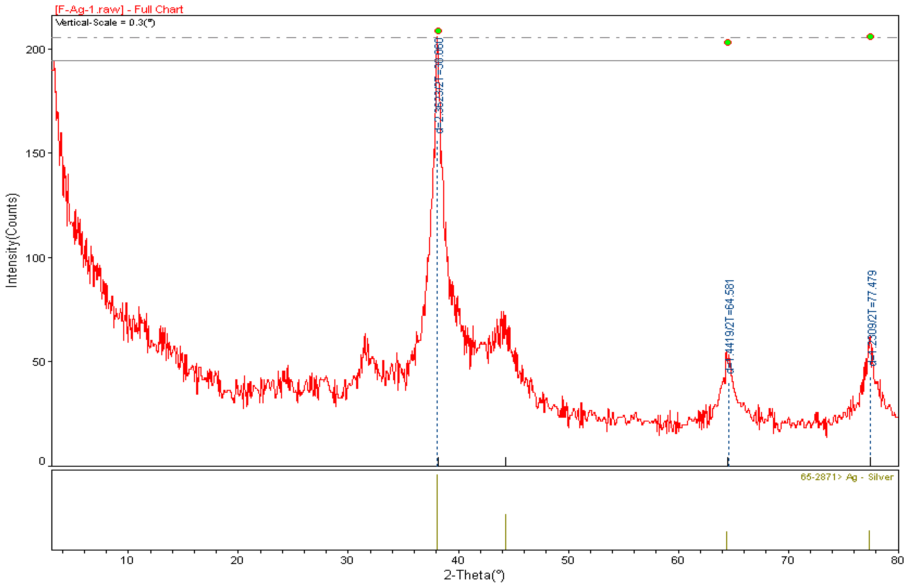Click the peak label on the tallest peak near 38°

pyautogui.click(x=439, y=85)
